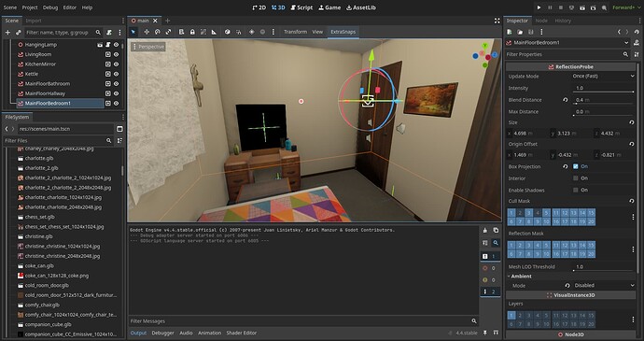The width and height of the screenshot is (644, 341).
Task: Adjust the Blend Distance slider
Action: pyautogui.click(x=603, y=104)
